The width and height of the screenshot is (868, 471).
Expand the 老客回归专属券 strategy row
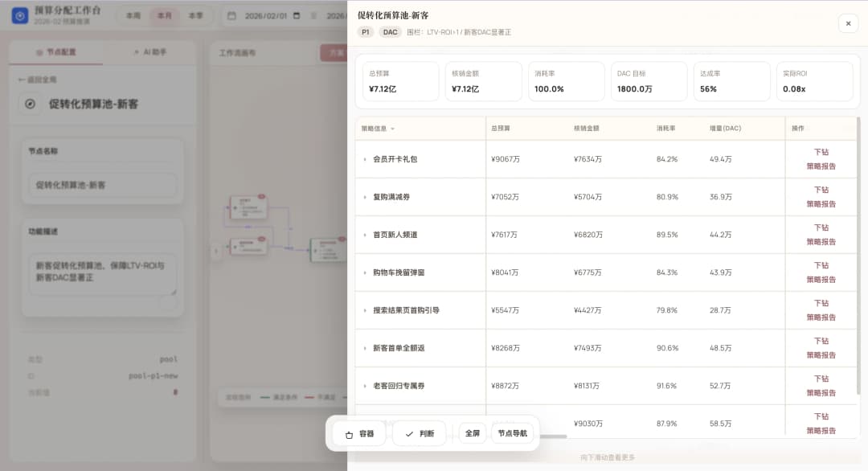click(x=363, y=385)
